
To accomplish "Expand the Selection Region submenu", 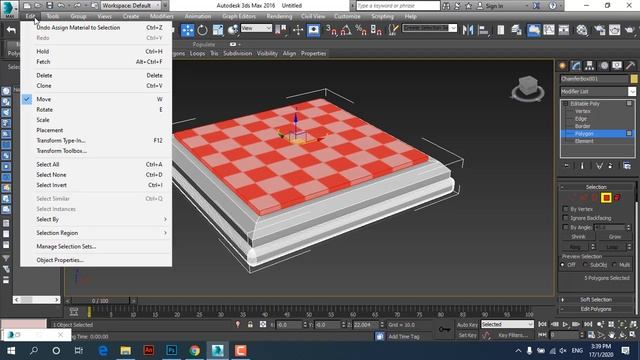I will click(96, 233).
